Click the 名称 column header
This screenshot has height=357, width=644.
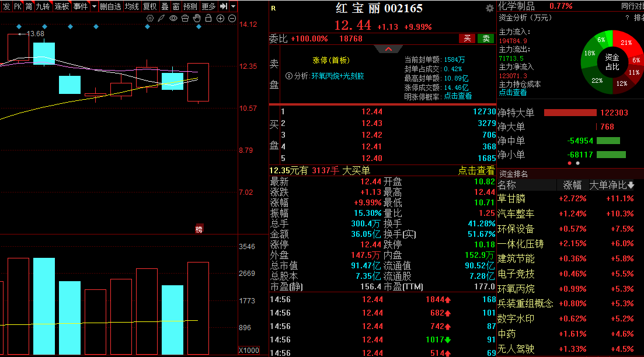(x=507, y=185)
